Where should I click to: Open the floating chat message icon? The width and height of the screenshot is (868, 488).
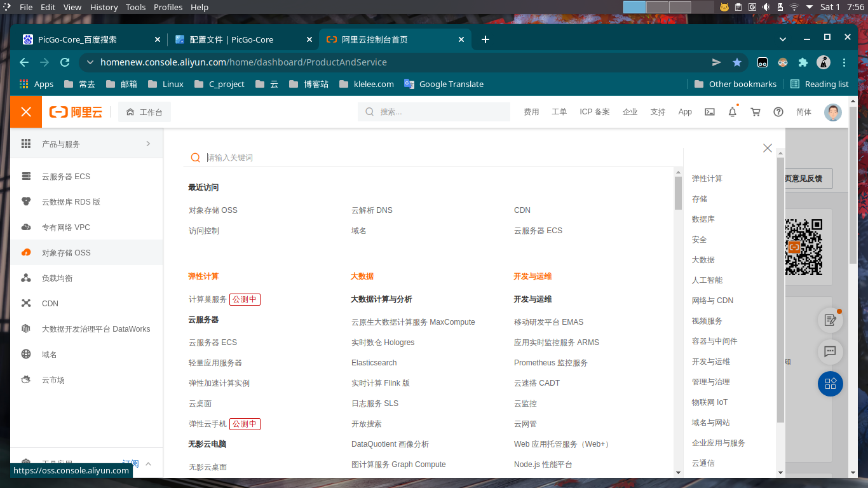coord(830,351)
